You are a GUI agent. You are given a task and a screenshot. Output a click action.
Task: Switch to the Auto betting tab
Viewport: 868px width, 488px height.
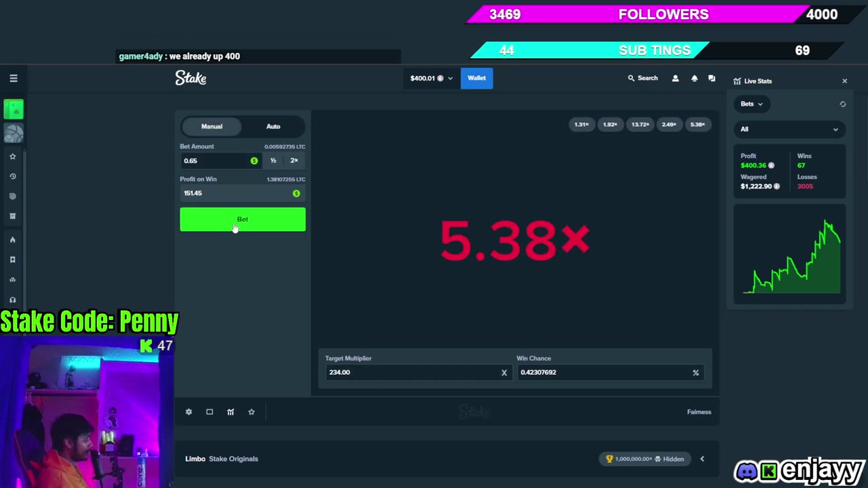coord(273,126)
